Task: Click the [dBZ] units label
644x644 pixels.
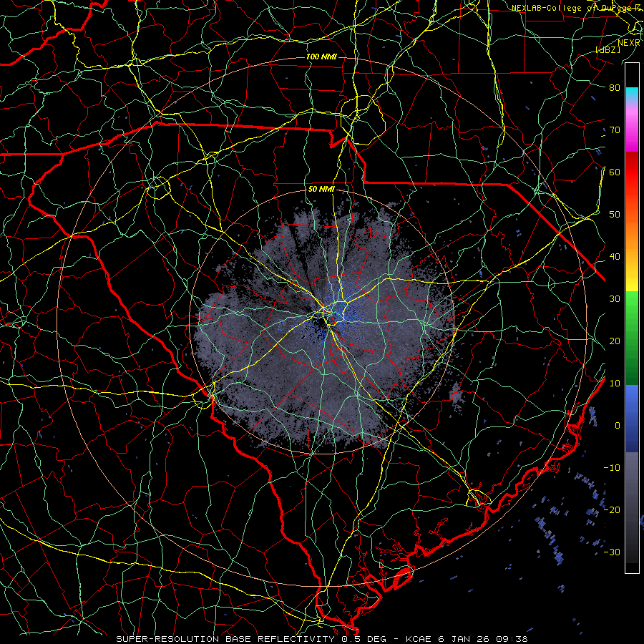Action: pos(608,49)
